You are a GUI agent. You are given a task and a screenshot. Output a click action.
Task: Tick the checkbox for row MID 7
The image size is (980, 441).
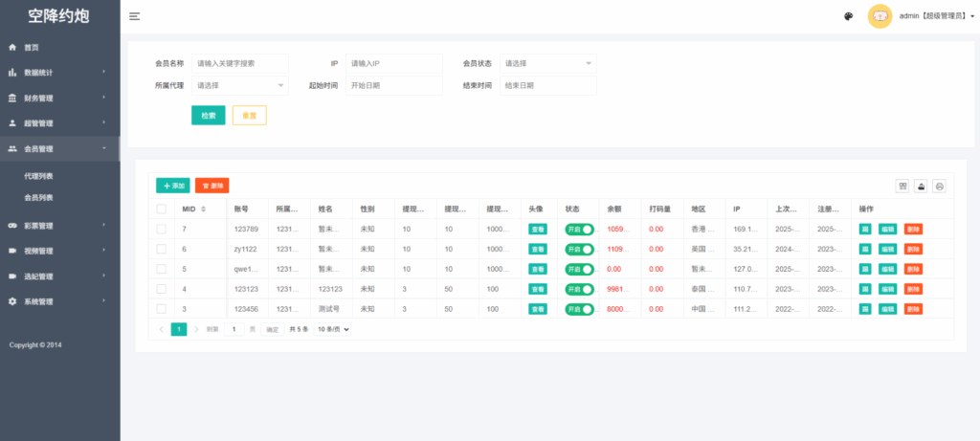(161, 230)
